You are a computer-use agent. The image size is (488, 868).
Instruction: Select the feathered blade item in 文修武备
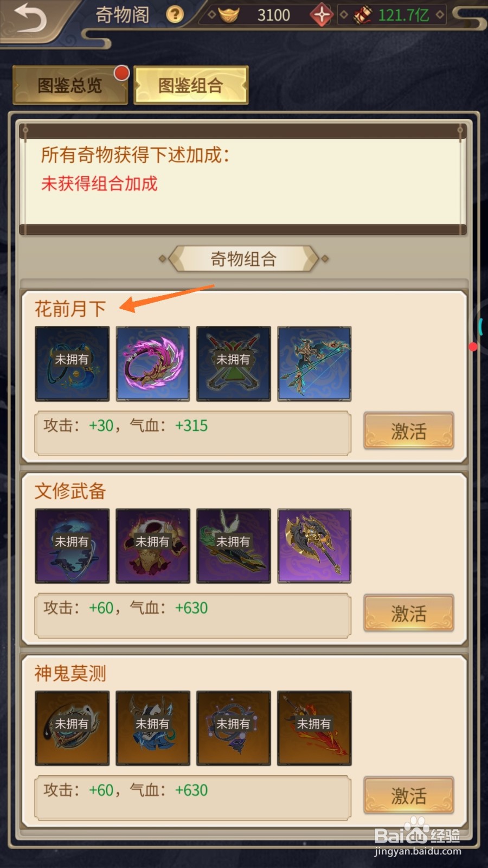pos(234,546)
